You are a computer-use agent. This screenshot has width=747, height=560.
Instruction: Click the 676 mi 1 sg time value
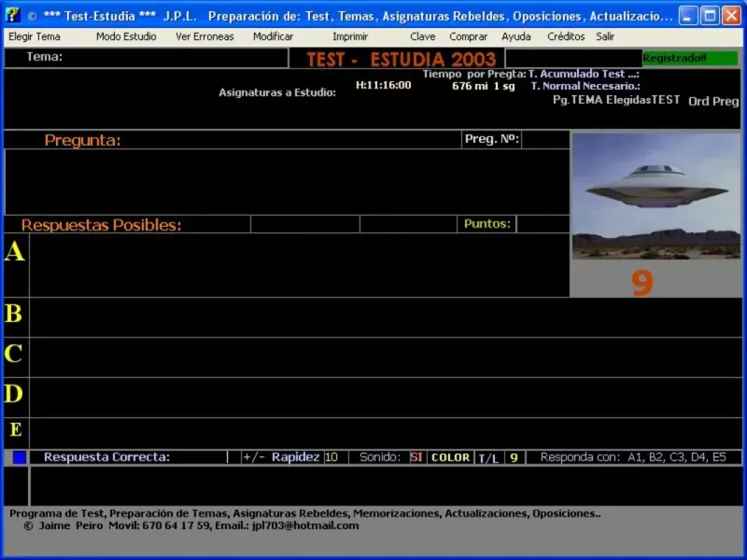coord(484,86)
